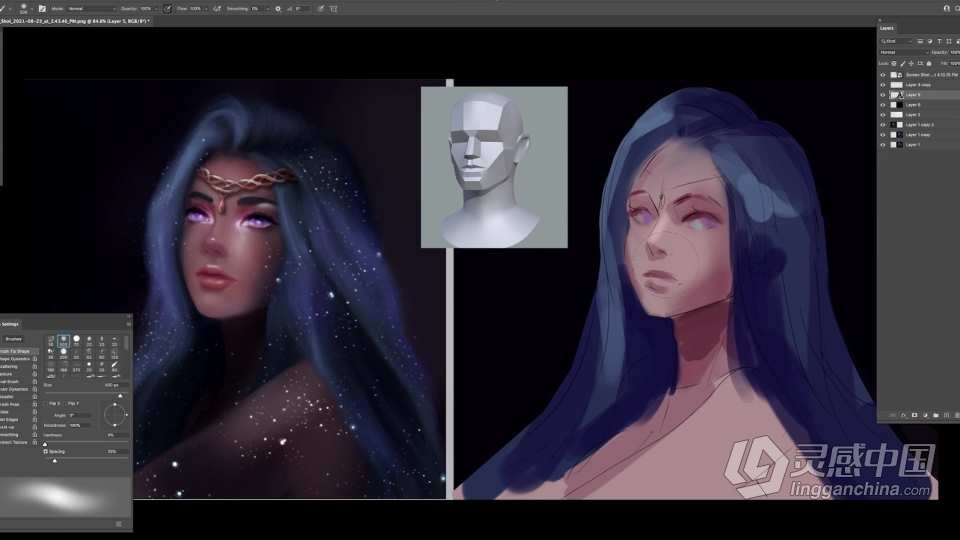Adjust the brush Size slider
The height and width of the screenshot is (540, 960).
point(119,396)
